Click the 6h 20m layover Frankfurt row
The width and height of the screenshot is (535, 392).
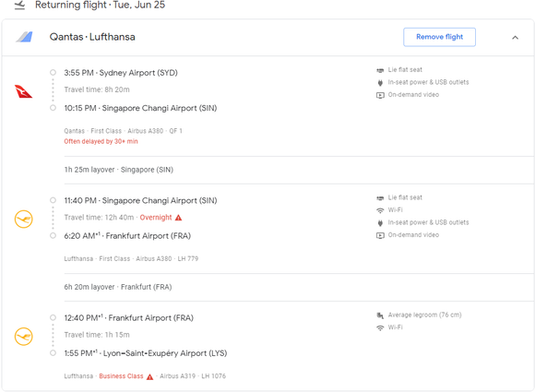[299, 287]
